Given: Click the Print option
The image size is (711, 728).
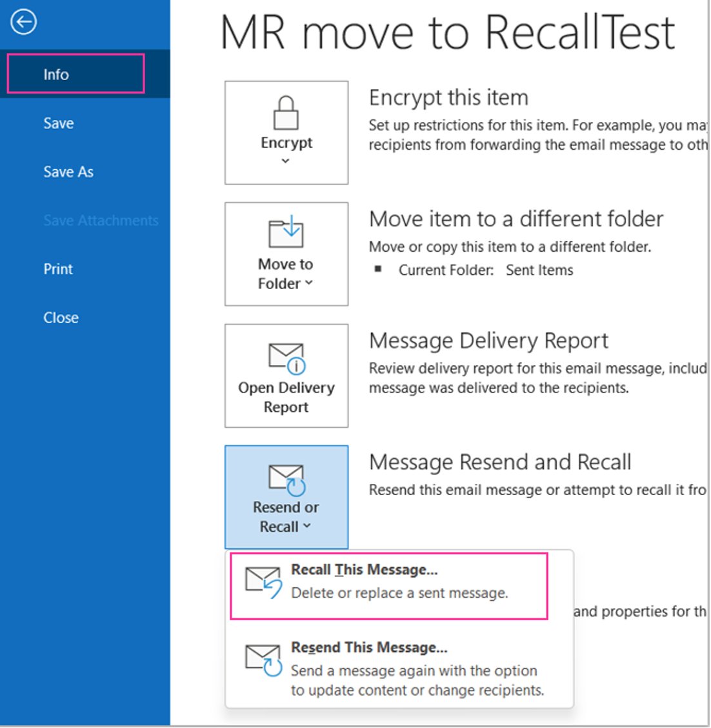Looking at the screenshot, I should 58,268.
